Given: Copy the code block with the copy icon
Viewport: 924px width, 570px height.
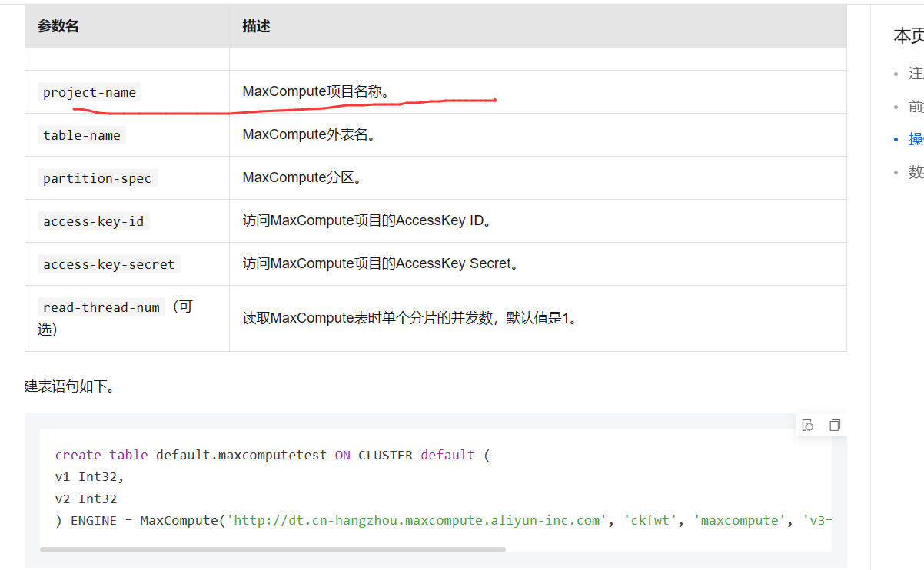Looking at the screenshot, I should (x=835, y=426).
